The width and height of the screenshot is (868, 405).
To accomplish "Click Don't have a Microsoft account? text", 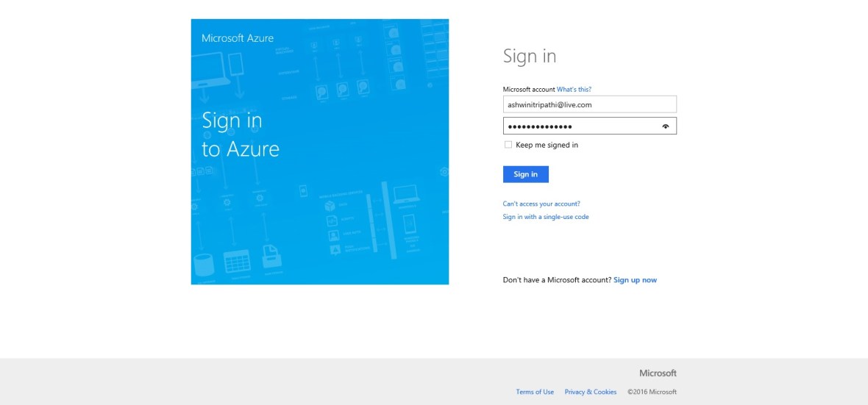I will point(557,280).
